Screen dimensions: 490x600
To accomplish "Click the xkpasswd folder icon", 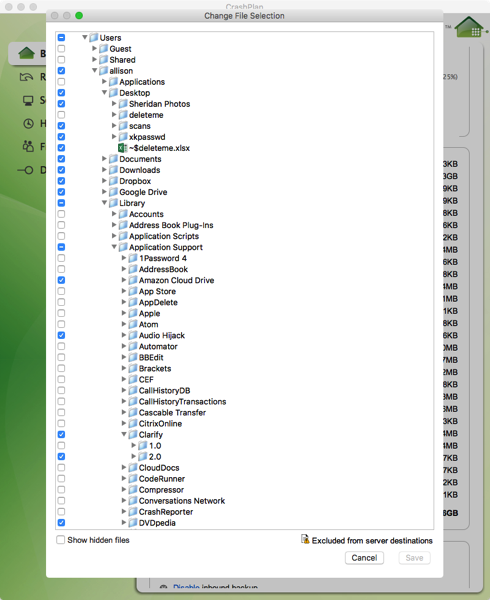I will click(123, 137).
